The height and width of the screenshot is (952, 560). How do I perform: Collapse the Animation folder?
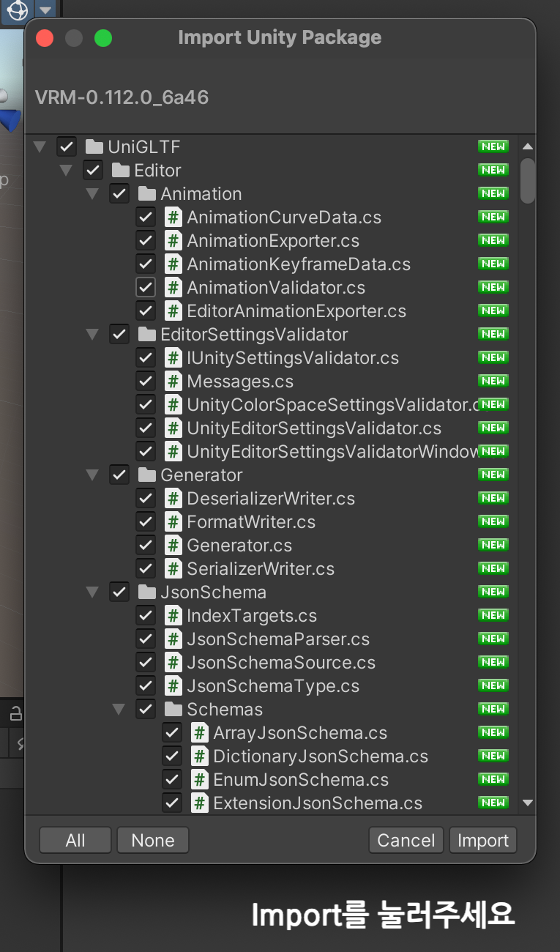click(x=92, y=194)
